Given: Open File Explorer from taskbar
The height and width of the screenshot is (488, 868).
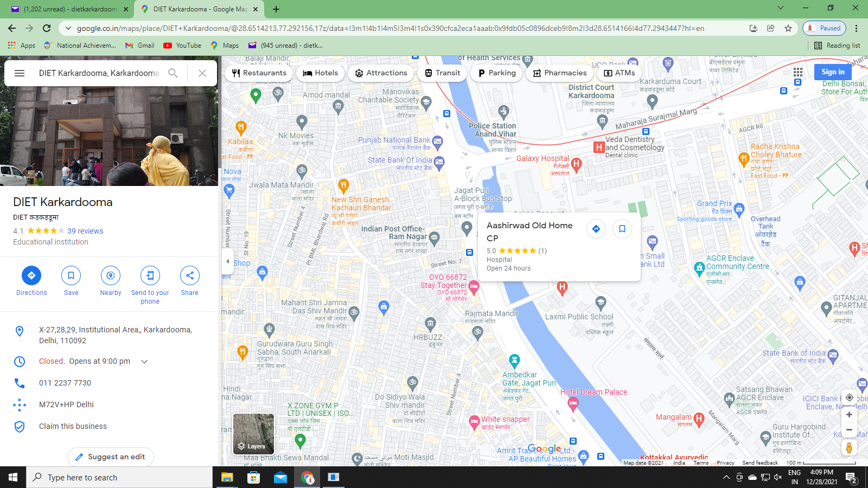Looking at the screenshot, I should (227, 477).
